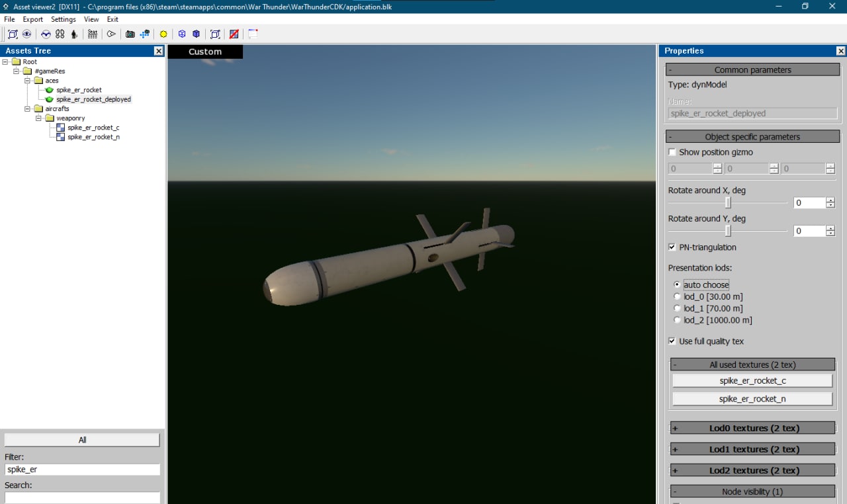Select lod_2 [1000.00 m] radio button

677,320
